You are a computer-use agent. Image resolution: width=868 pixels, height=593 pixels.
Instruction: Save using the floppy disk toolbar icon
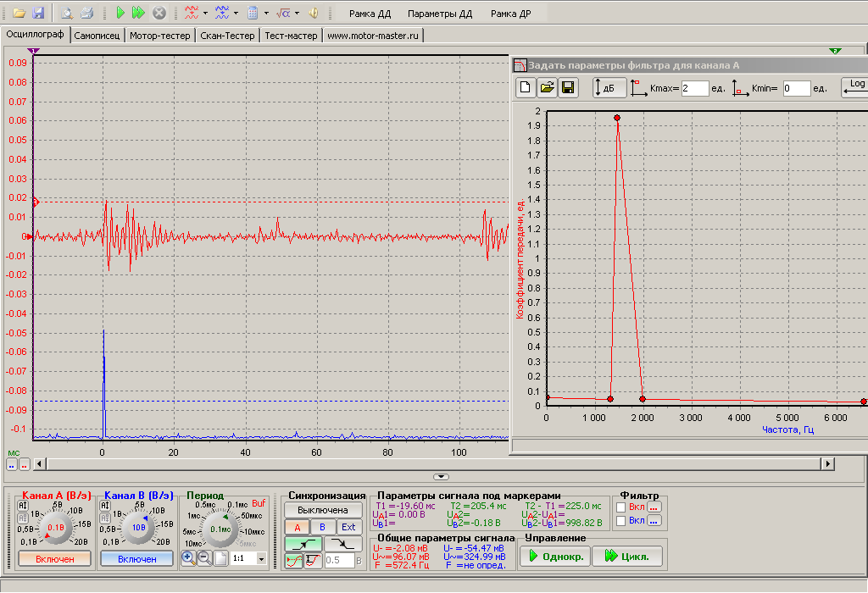[x=38, y=13]
